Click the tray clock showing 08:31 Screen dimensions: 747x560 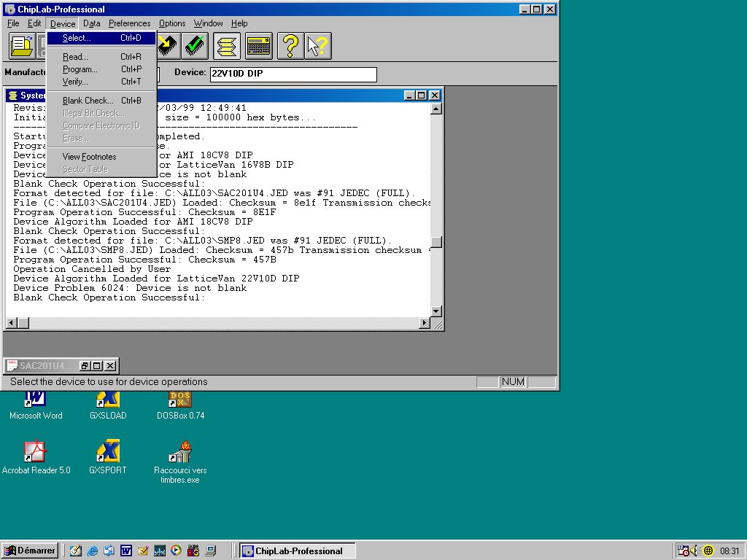(x=729, y=551)
